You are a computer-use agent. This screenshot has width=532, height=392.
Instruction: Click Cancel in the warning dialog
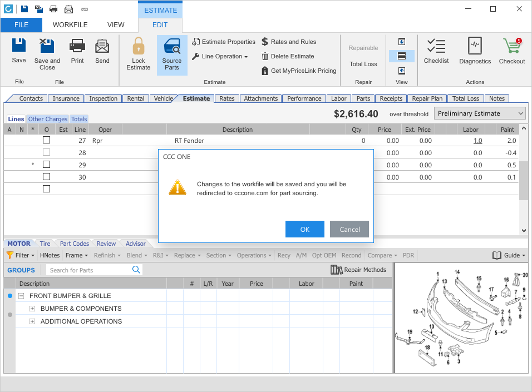349,229
